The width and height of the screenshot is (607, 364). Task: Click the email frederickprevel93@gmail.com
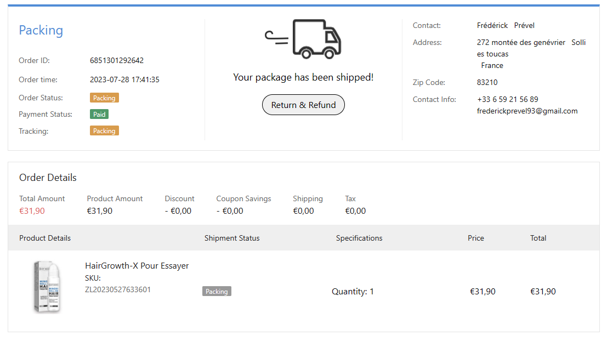click(x=527, y=111)
